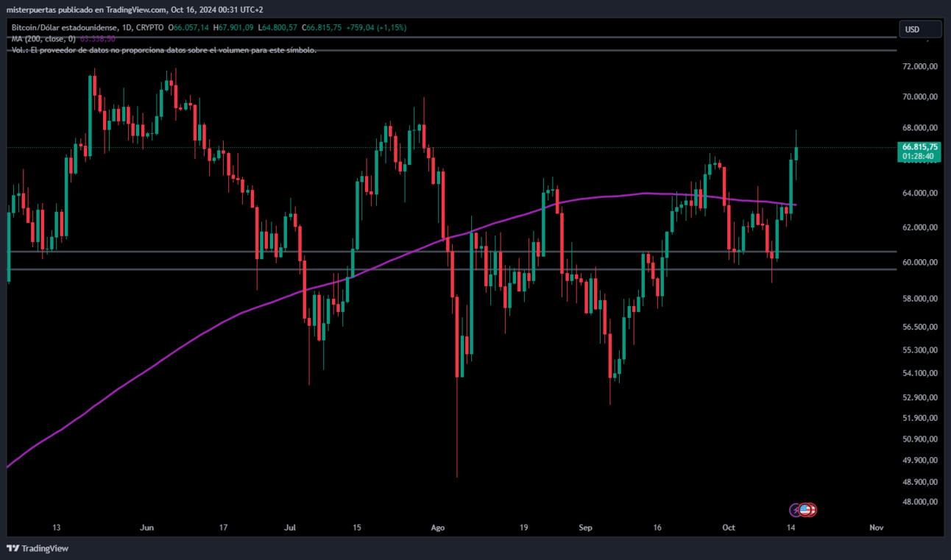Click the 13 date label on time axis
Image resolution: width=951 pixels, height=560 pixels.
tap(57, 528)
